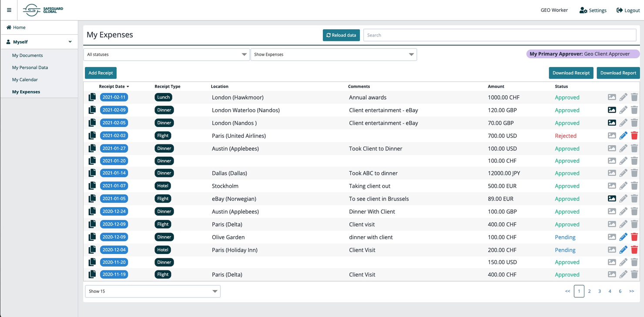Open the All statuses filter dropdown
This screenshot has height=317, width=644.
click(166, 55)
